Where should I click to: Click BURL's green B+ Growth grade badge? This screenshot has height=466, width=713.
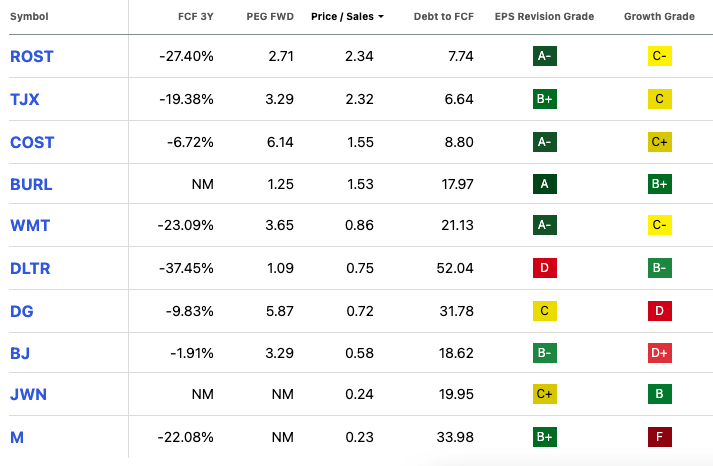659,184
